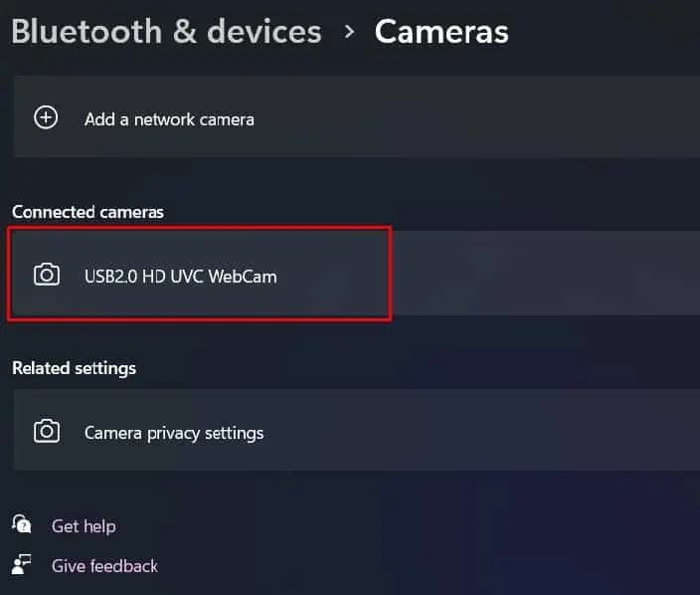Open Camera privacy settings
This screenshot has height=595, width=700.
[x=174, y=433]
